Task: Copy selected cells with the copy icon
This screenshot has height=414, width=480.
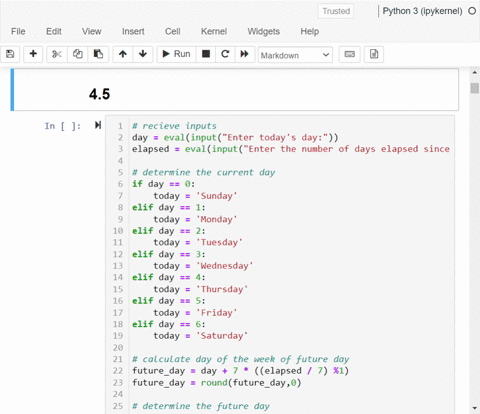Action: click(x=78, y=54)
